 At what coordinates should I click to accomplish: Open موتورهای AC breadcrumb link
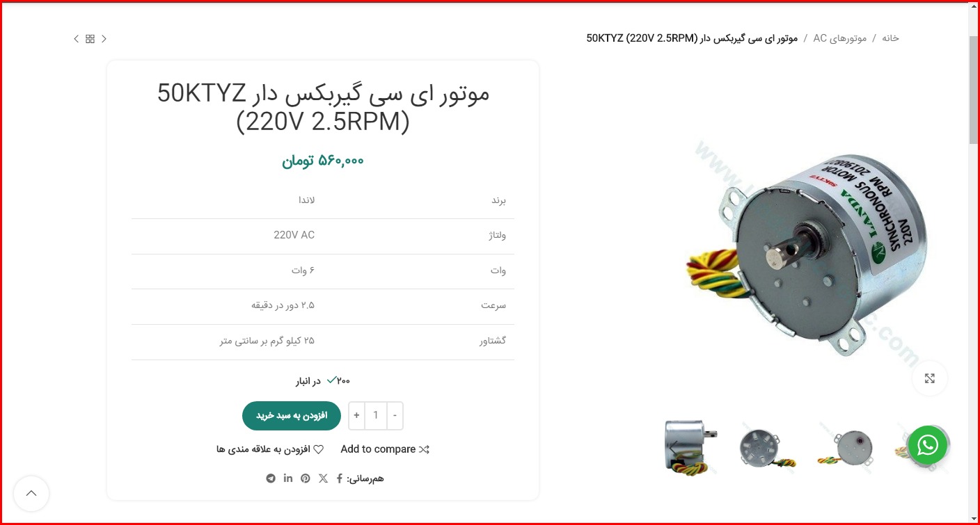point(840,38)
